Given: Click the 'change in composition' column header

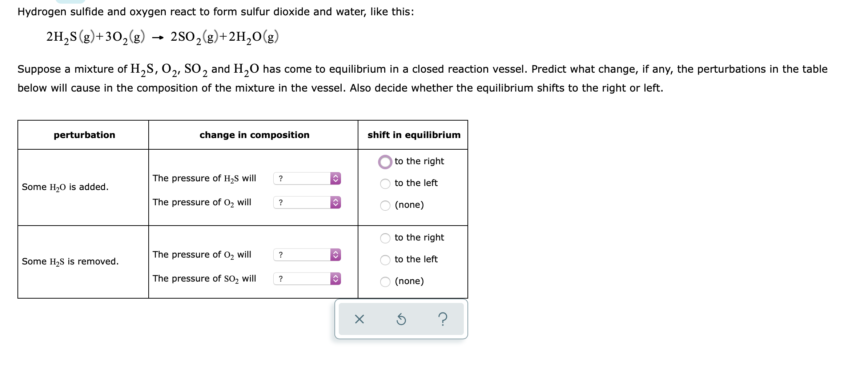Looking at the screenshot, I should tap(254, 135).
